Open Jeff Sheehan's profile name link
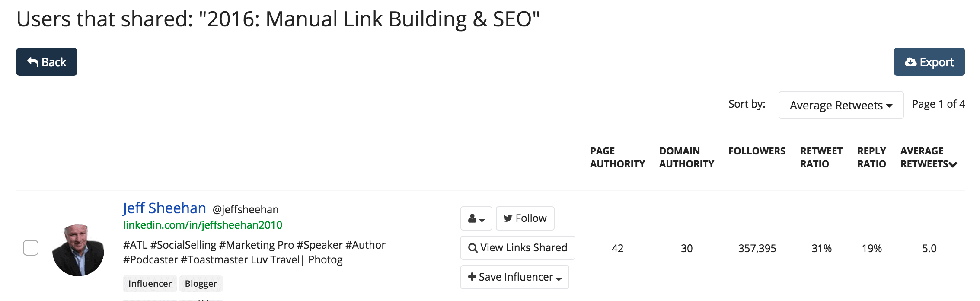The height and width of the screenshot is (301, 980). tap(164, 208)
